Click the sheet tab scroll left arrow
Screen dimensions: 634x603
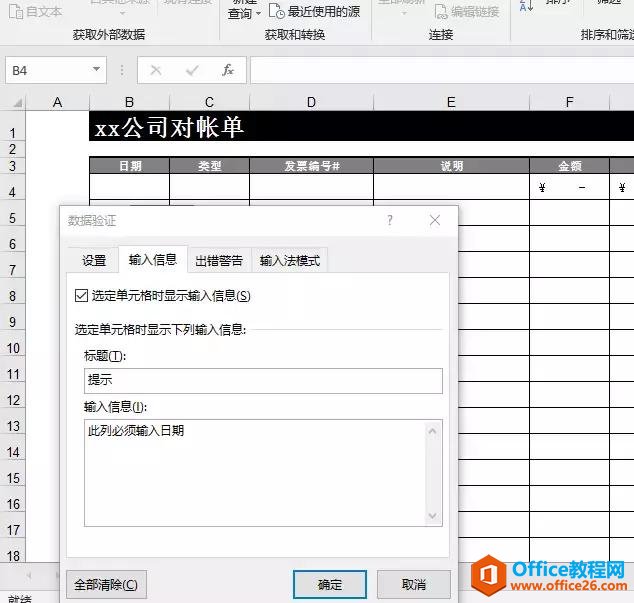29,575
